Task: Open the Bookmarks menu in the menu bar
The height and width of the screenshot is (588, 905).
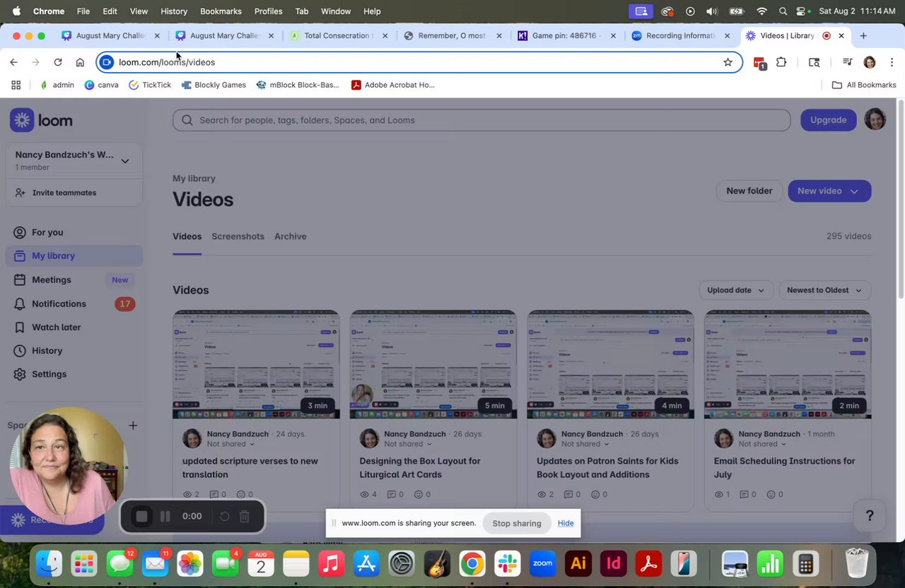Action: coord(221,11)
